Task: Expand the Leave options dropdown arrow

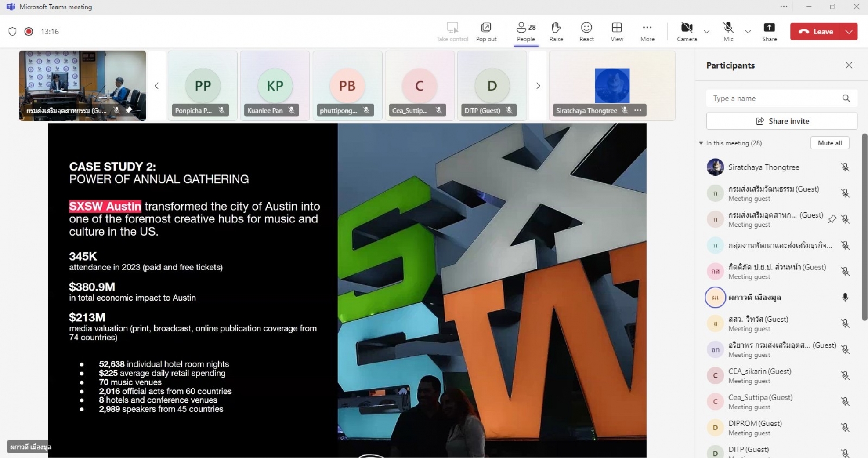Action: pos(849,32)
